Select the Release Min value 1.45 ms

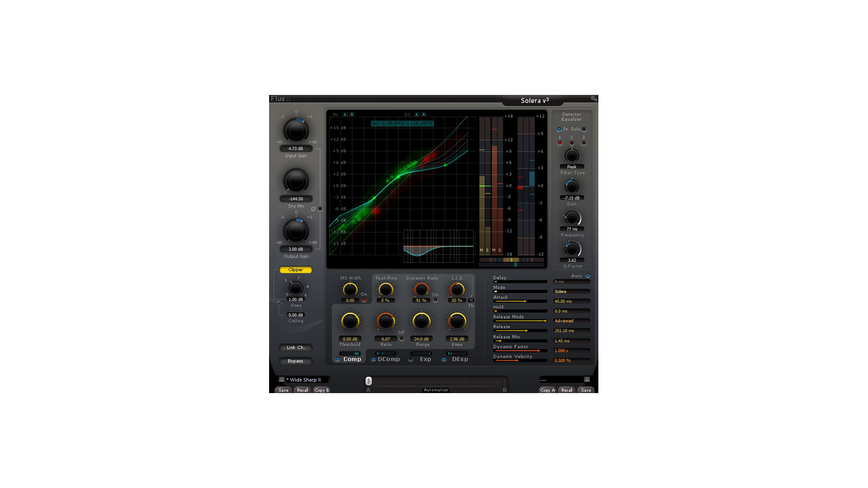[x=572, y=341]
